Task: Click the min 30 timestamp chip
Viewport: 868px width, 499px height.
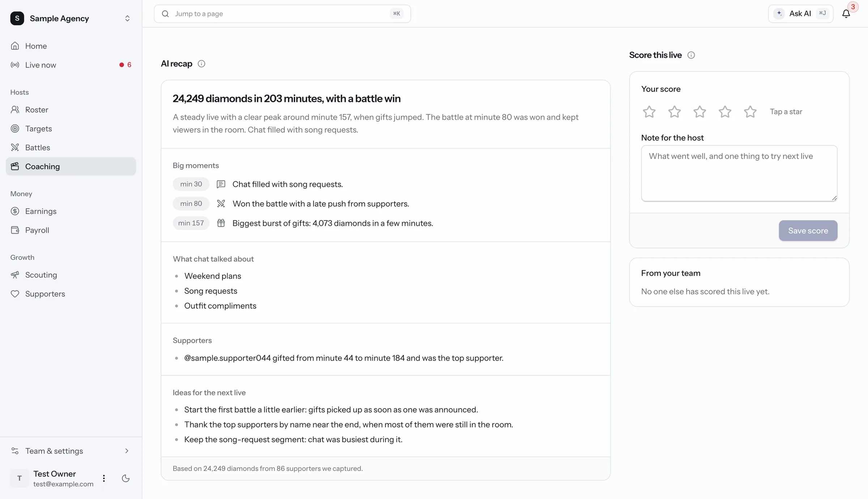Action: click(191, 184)
